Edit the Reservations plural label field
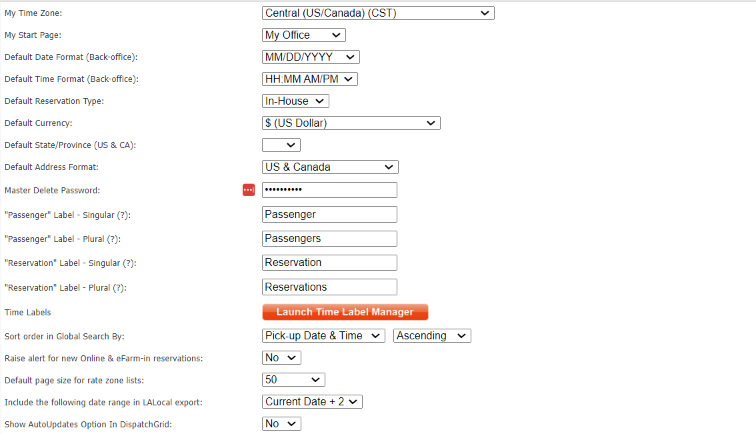This screenshot has height=434, width=756. 330,287
